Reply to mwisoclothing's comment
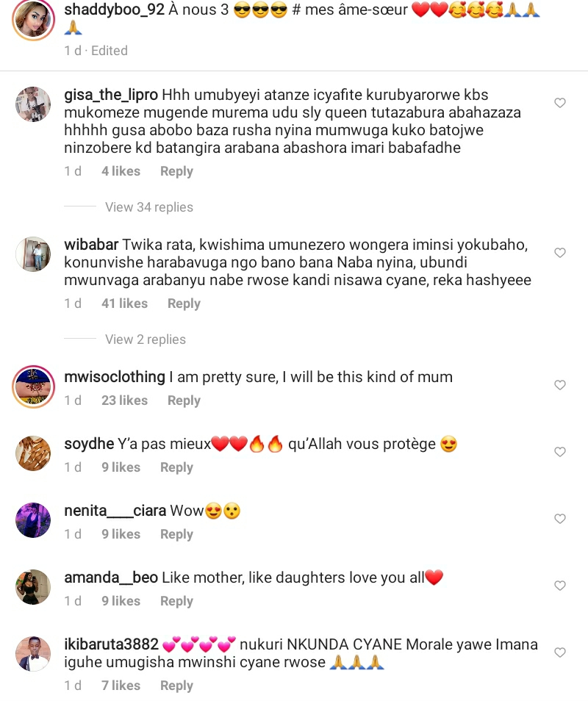 pyautogui.click(x=184, y=400)
